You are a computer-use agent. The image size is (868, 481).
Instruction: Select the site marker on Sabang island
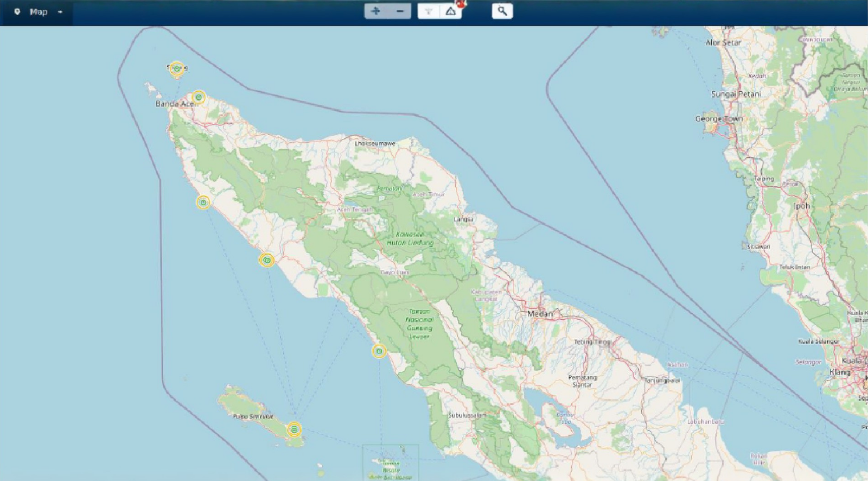[x=176, y=68]
